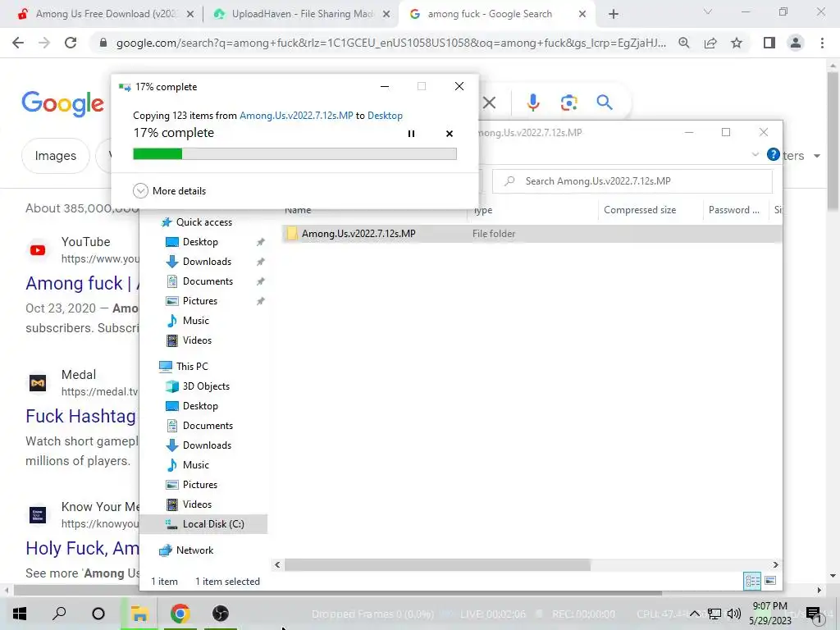Sort by Compressed size column
The height and width of the screenshot is (630, 840).
[x=640, y=210]
